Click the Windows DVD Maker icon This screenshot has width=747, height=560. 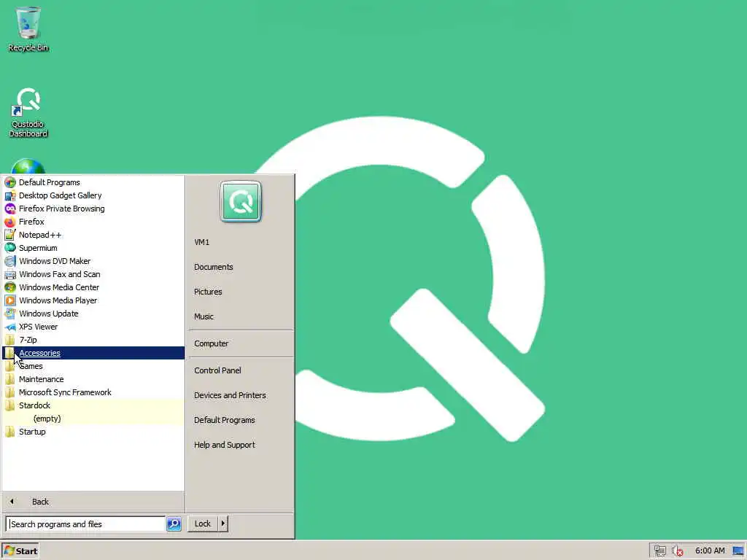click(10, 261)
